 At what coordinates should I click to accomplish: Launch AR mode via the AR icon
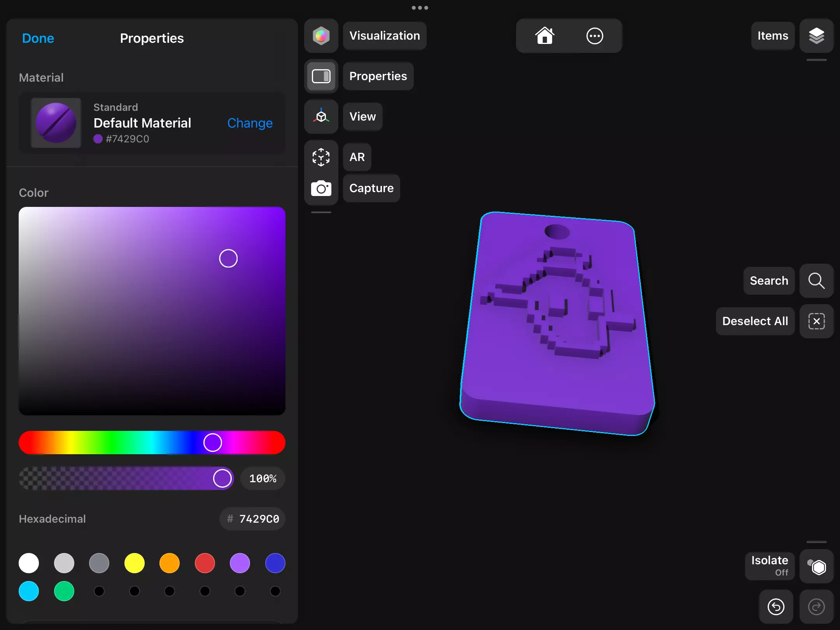click(x=321, y=157)
